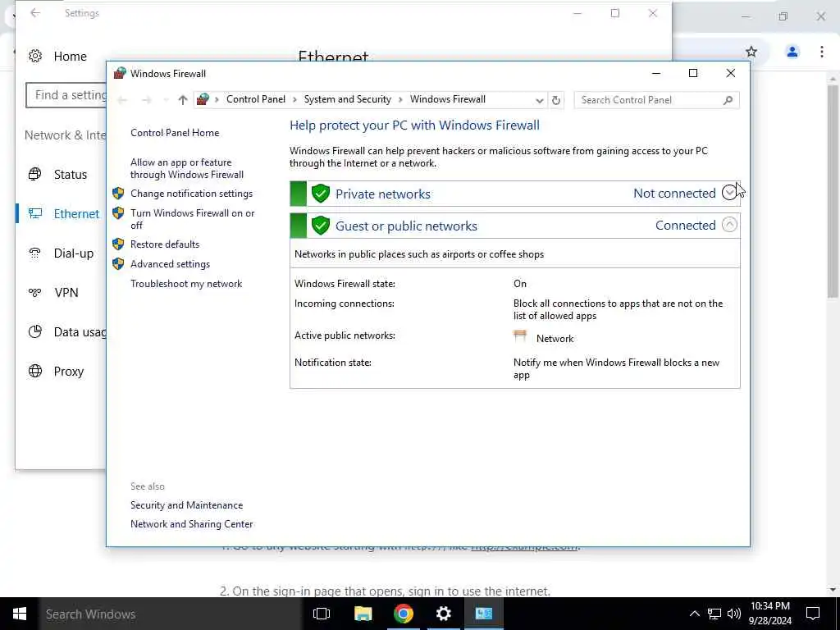The height and width of the screenshot is (630, 840).
Task: Open Control Panel Home link
Action: pyautogui.click(x=175, y=133)
